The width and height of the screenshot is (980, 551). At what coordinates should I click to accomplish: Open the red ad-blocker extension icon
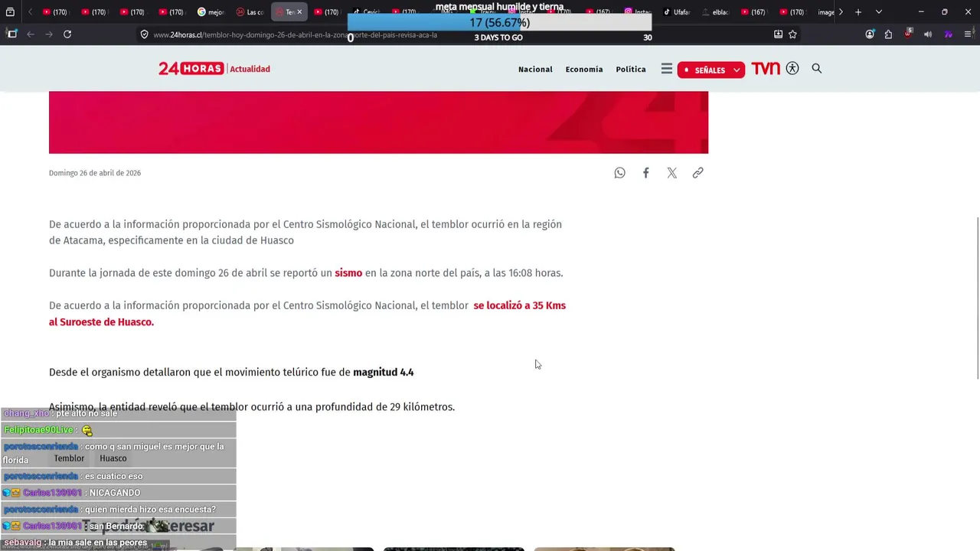908,34
